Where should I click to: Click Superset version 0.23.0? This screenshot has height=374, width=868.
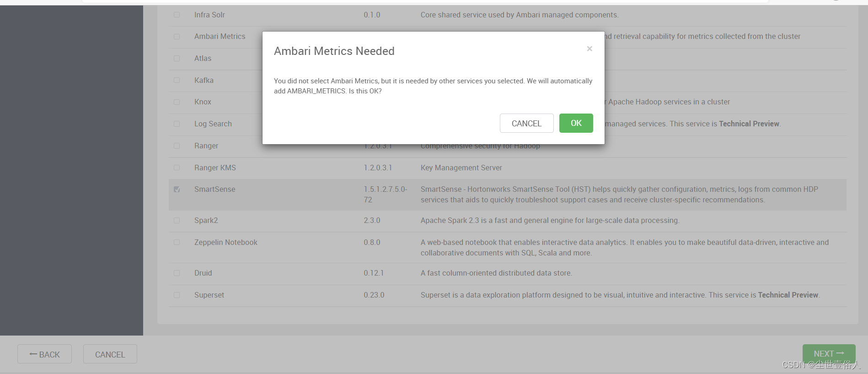click(x=374, y=295)
